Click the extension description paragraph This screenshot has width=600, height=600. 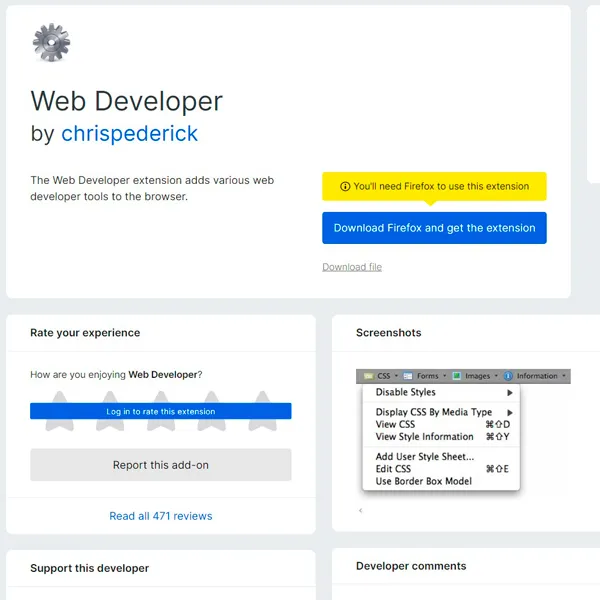pos(152,188)
